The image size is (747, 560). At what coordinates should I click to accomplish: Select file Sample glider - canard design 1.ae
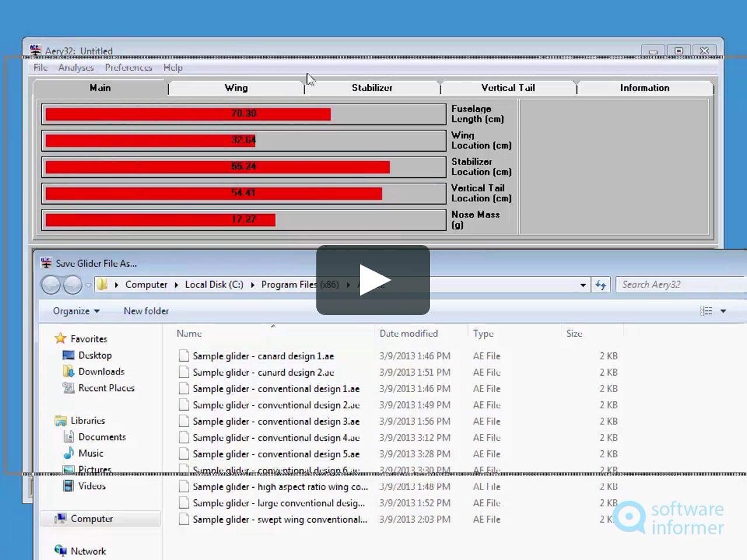pyautogui.click(x=263, y=356)
